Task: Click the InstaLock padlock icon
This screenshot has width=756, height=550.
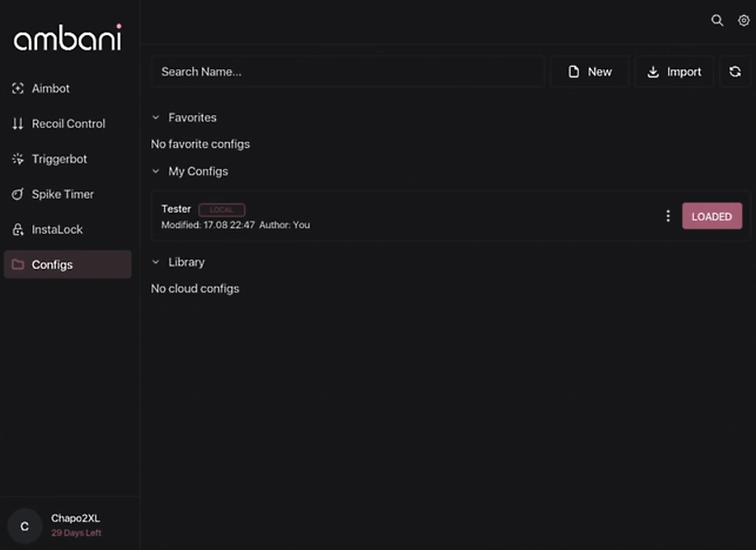Action: [x=18, y=229]
